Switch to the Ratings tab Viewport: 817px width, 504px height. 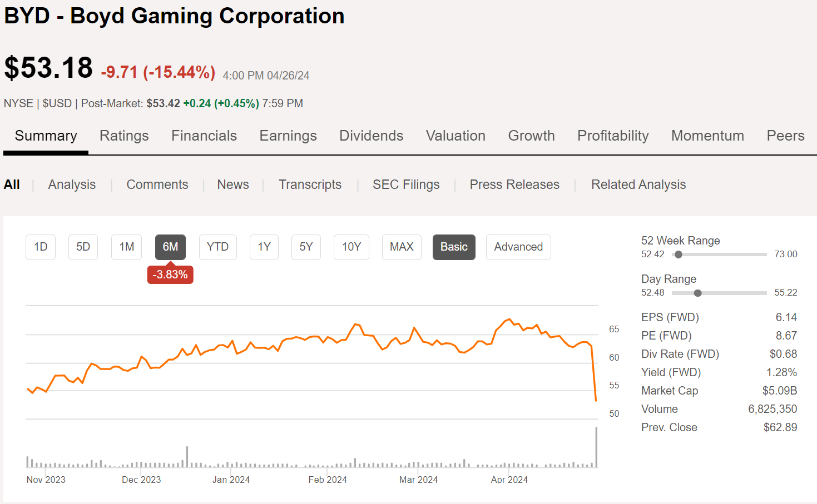pyautogui.click(x=124, y=136)
